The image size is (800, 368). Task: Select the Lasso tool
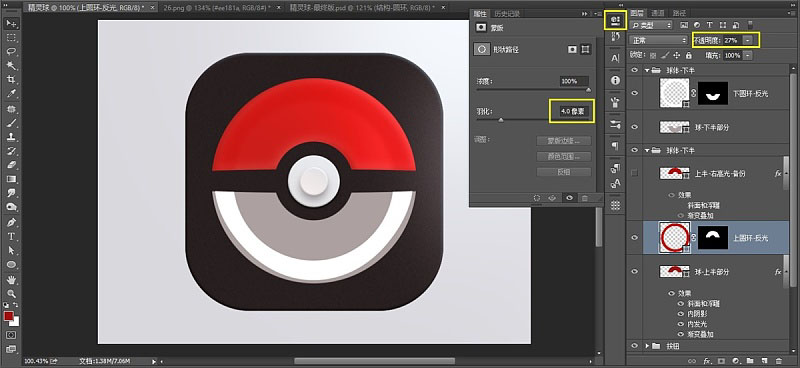tap(11, 52)
